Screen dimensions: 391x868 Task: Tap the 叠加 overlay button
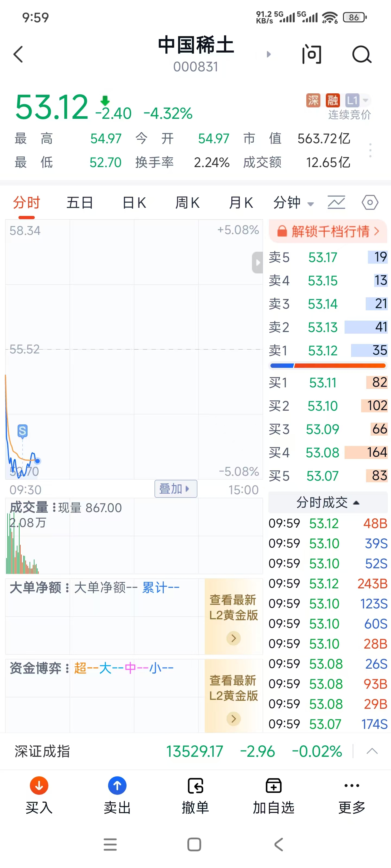point(175,489)
